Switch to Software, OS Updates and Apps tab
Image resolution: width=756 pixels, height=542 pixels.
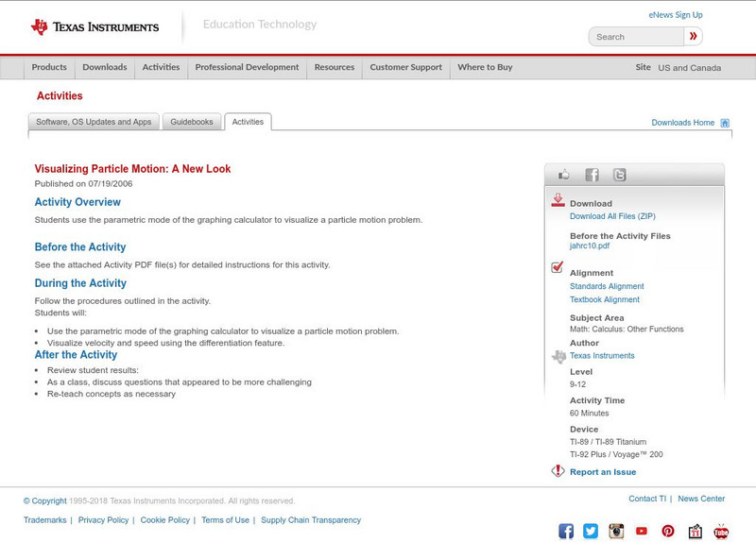tap(94, 122)
